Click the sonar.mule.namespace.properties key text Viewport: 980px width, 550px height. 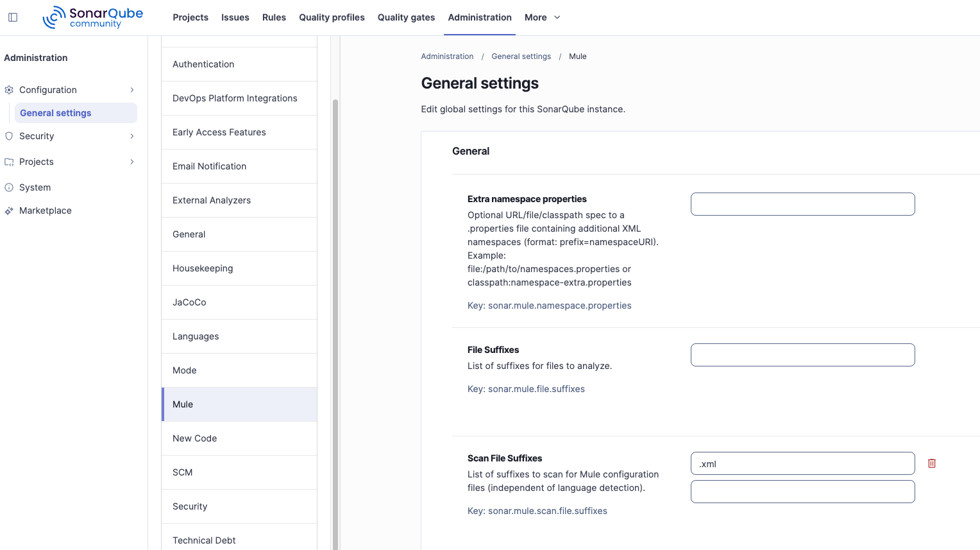(560, 305)
